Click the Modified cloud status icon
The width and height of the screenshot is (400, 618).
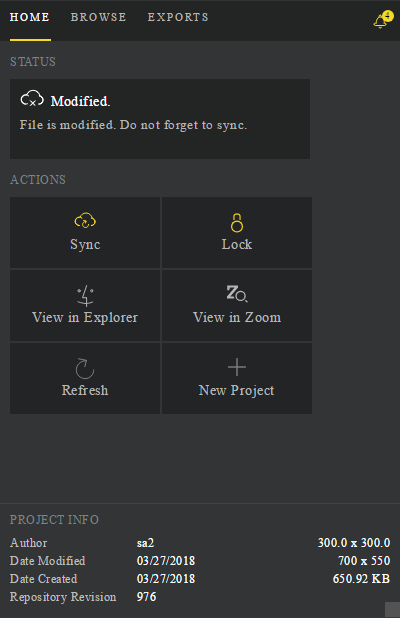(x=32, y=99)
